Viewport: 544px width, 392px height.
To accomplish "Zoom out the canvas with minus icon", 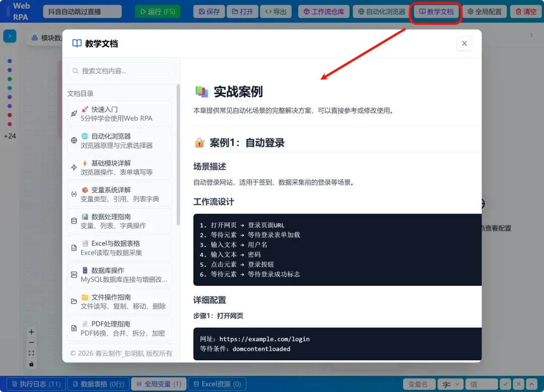I will 31,343.
